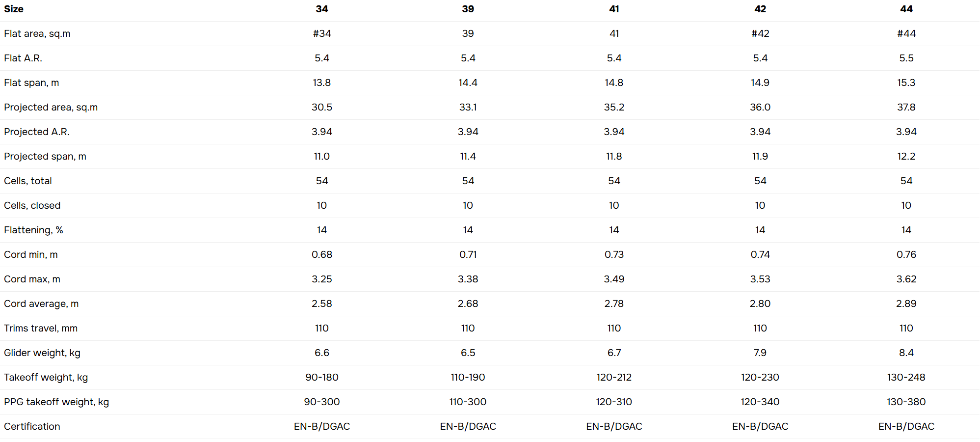Click the 3.49 cord max value
The image size is (980, 442).
pos(614,279)
